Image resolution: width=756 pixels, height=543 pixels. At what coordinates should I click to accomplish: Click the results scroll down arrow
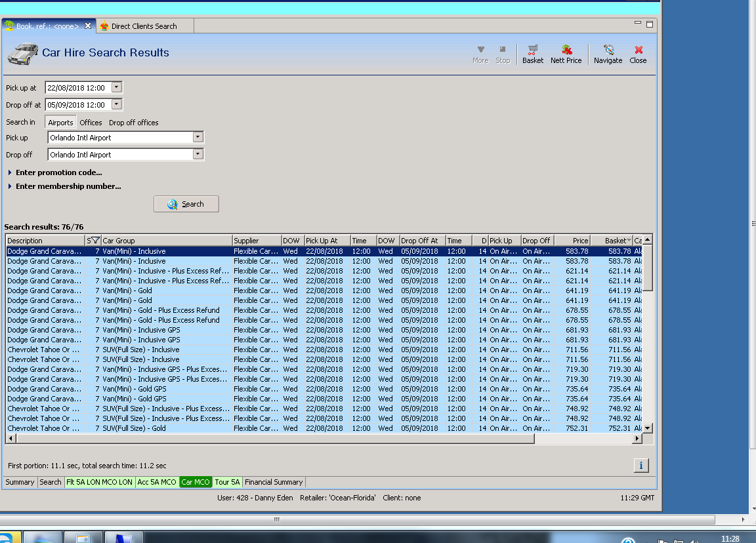(x=648, y=428)
